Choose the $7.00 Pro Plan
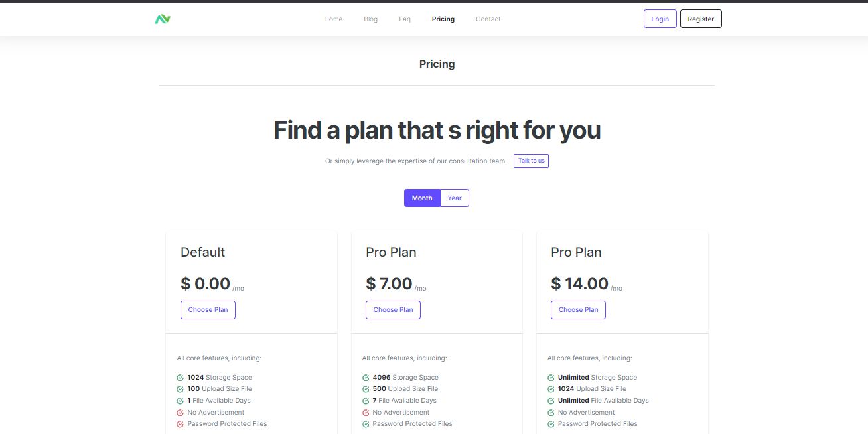The height and width of the screenshot is (434, 868). tap(393, 310)
